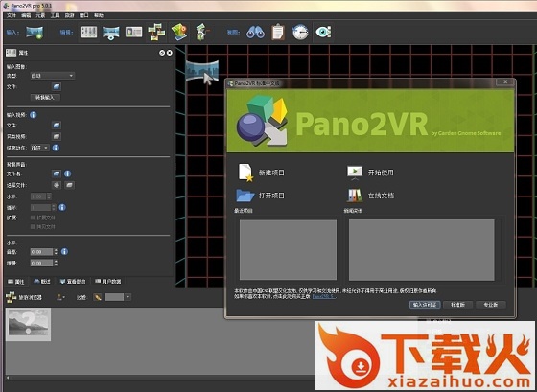Click the New Project document icon in the dialog

click(x=245, y=173)
